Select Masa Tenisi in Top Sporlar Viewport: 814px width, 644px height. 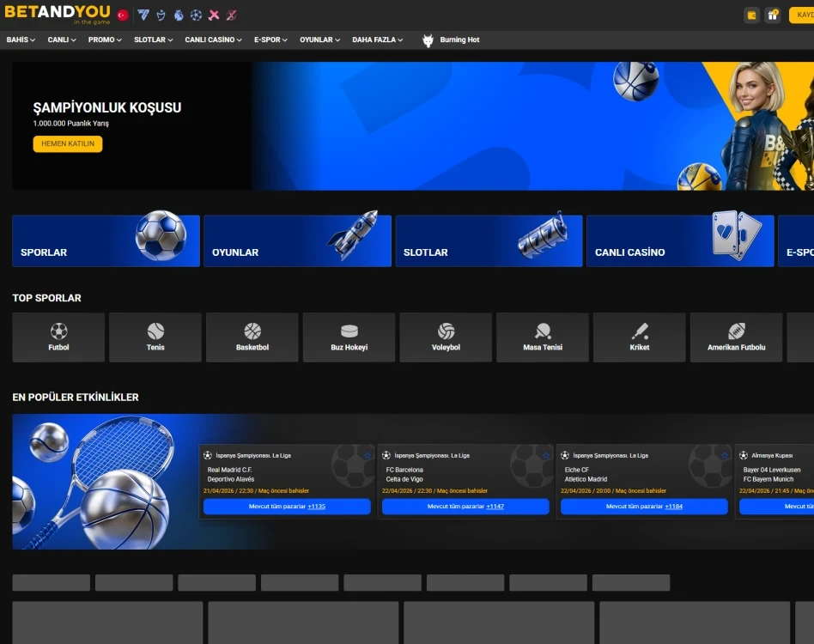543,337
